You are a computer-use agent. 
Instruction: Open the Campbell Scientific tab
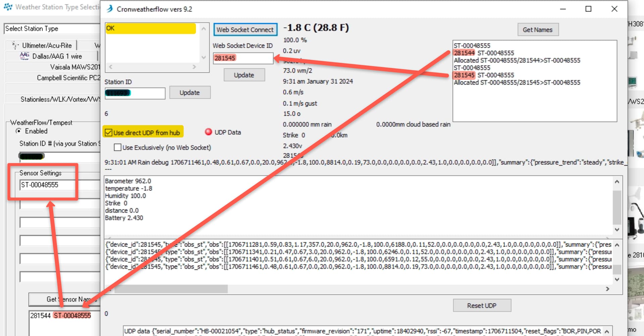53,78
